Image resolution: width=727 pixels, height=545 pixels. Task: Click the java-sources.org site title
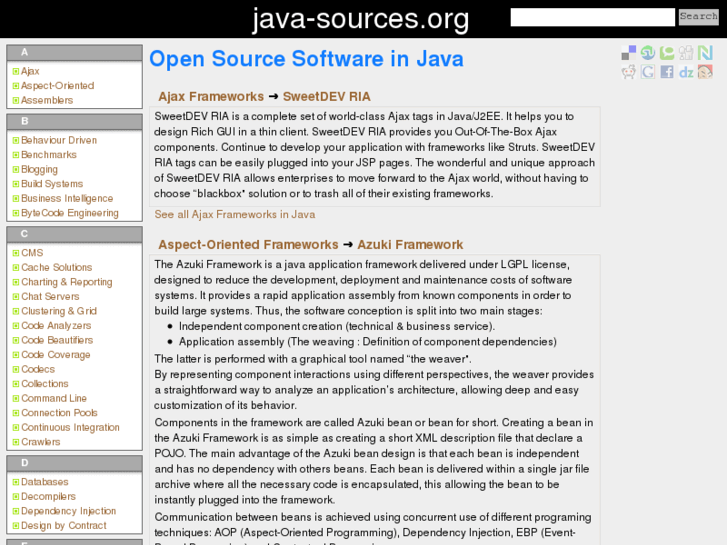pyautogui.click(x=361, y=19)
